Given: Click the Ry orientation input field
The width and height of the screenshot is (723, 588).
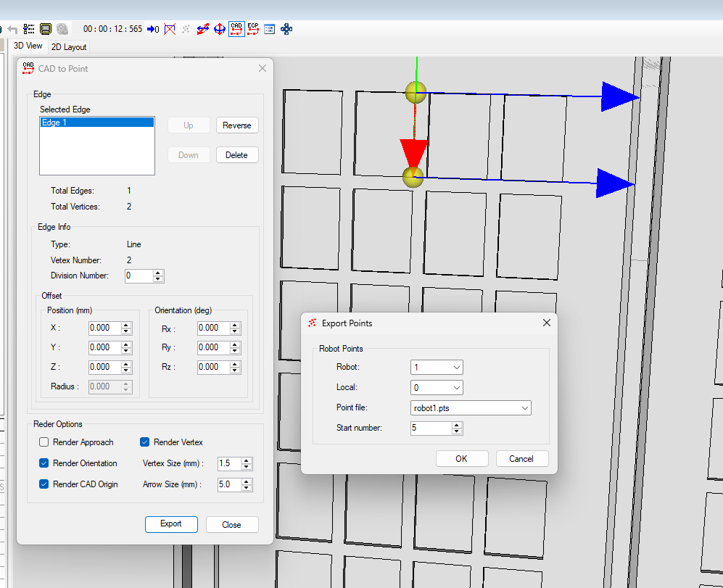Looking at the screenshot, I should point(213,348).
